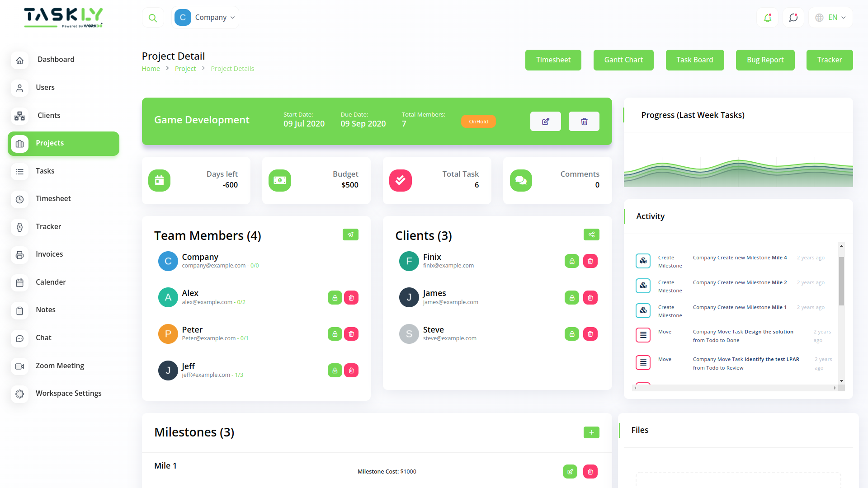Select the Zoom Meeting sidebar icon

19,366
